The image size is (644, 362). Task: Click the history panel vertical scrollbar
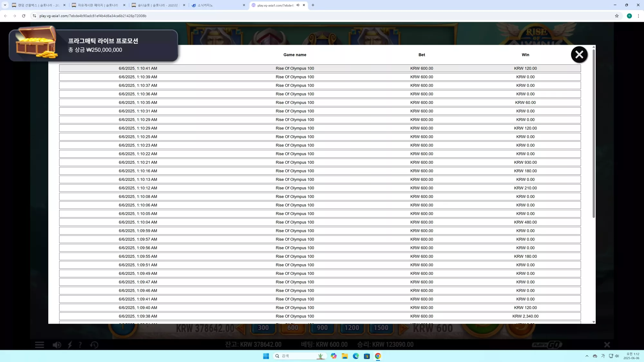click(593, 134)
